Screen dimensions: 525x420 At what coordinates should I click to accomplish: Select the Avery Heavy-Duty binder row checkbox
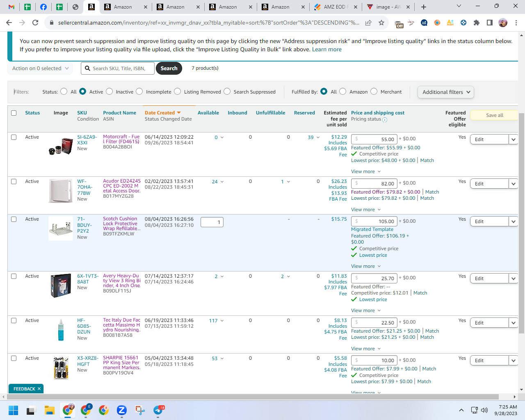point(14,276)
